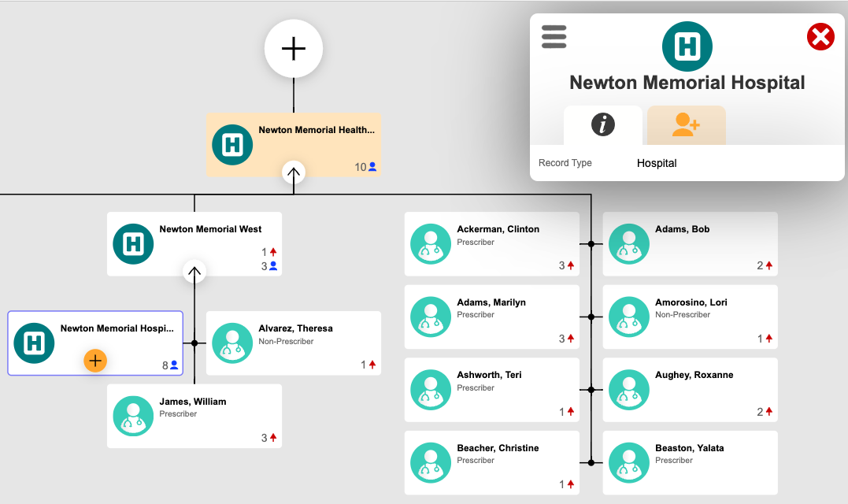Click the Newton Memorial Health hospital icon

[x=232, y=145]
